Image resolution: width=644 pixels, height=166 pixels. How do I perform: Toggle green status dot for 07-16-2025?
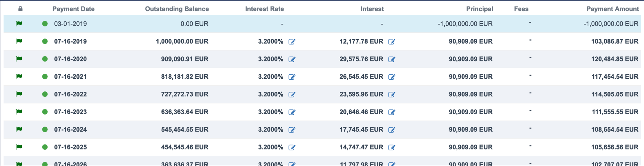[45, 147]
